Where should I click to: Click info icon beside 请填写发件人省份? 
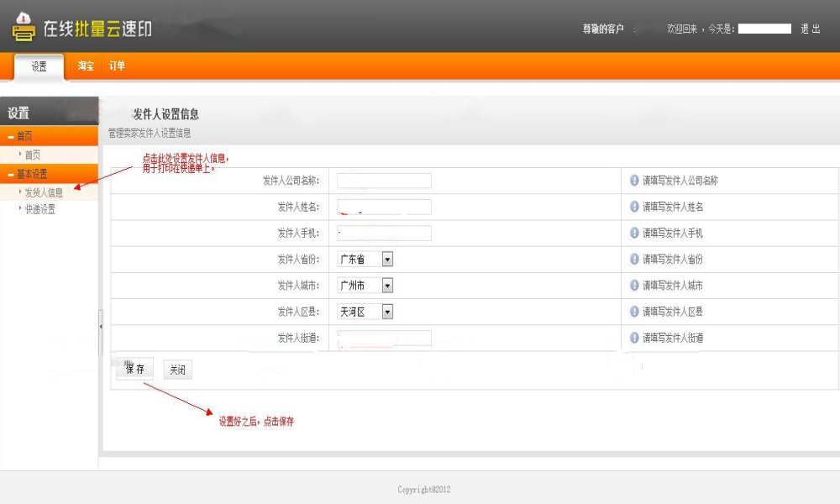tap(634, 260)
